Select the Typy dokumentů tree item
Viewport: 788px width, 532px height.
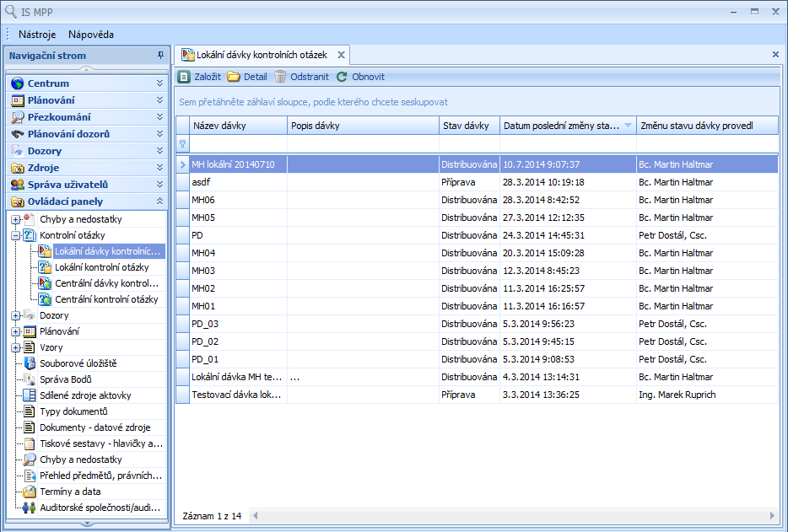[73, 411]
